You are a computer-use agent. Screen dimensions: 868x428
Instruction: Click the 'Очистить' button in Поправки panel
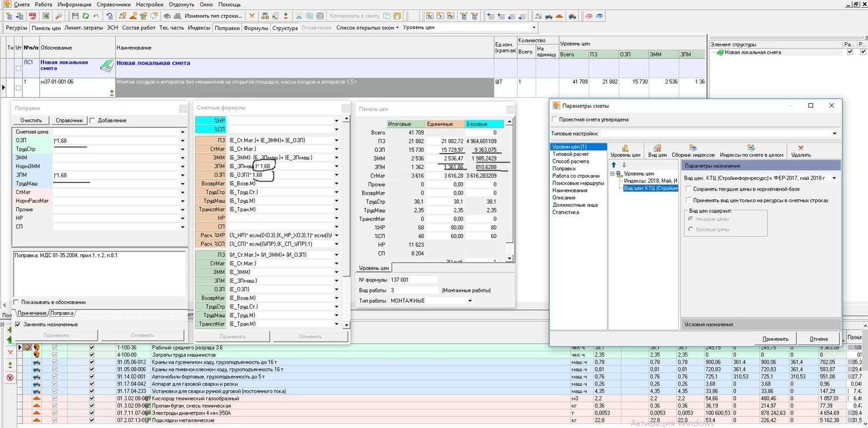click(31, 120)
